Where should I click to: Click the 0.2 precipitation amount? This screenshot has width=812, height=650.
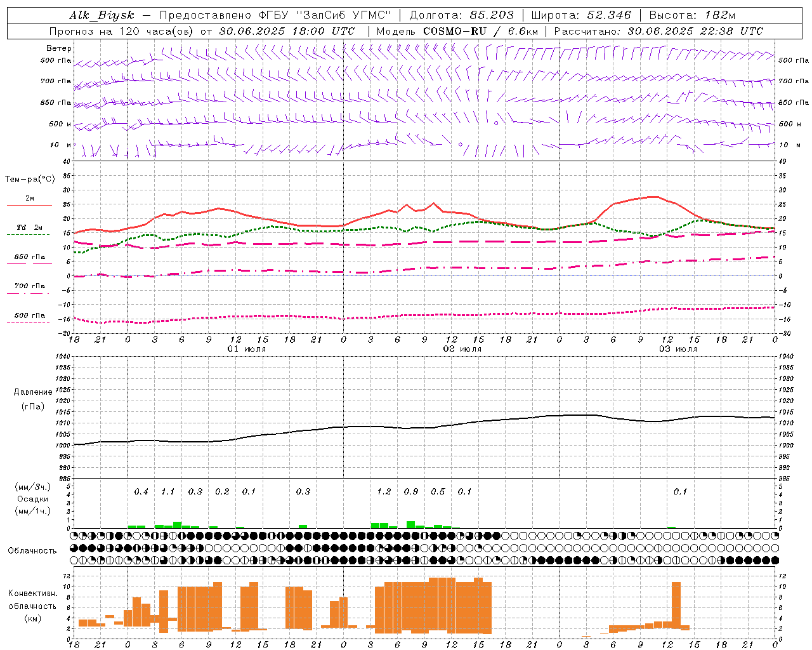point(223,492)
